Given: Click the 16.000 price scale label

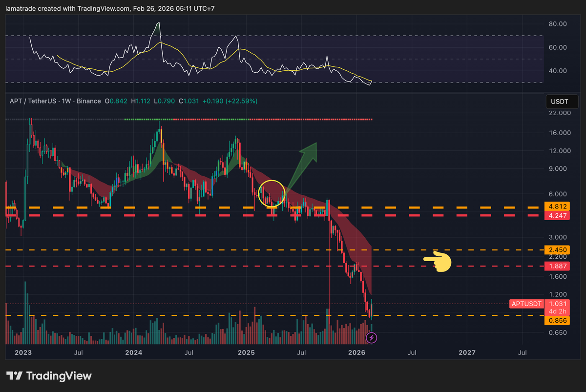Looking at the screenshot, I should pyautogui.click(x=560, y=133).
